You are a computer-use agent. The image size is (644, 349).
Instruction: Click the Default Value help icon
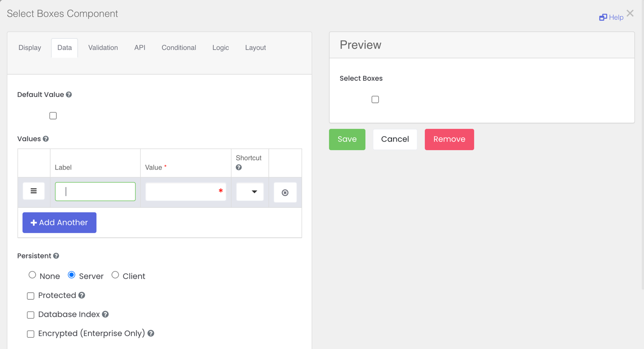click(69, 95)
